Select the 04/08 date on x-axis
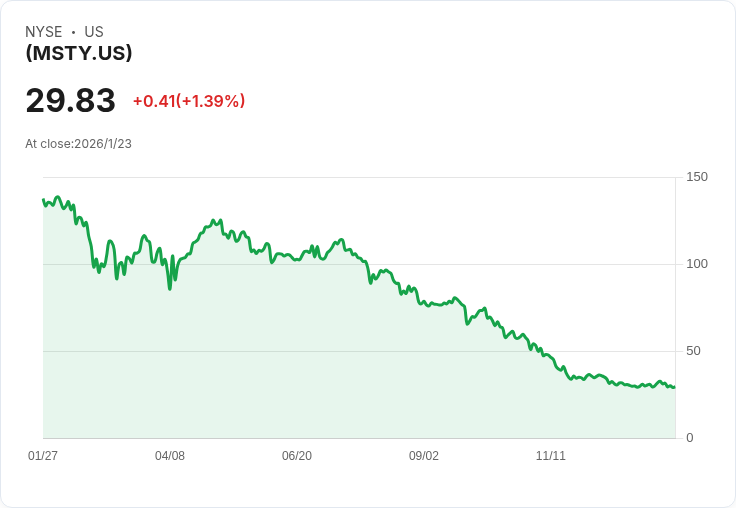736x508 pixels. [170, 456]
